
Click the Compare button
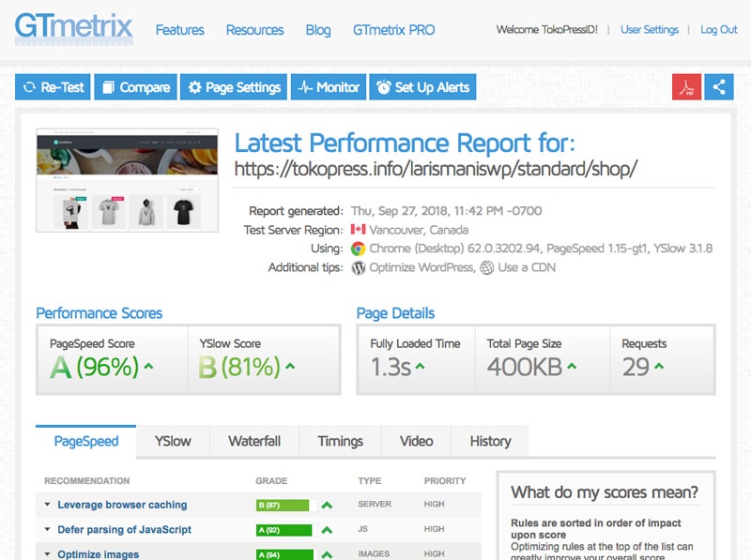pos(135,87)
